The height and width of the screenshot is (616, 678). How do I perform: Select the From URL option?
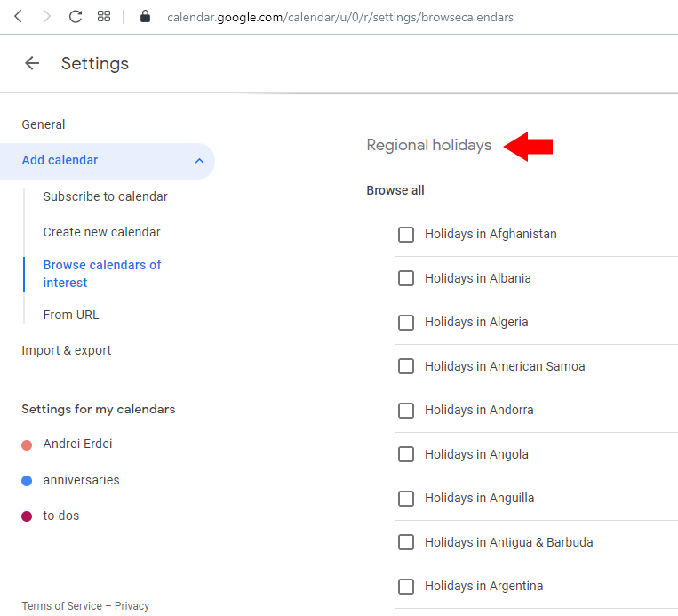coord(71,315)
